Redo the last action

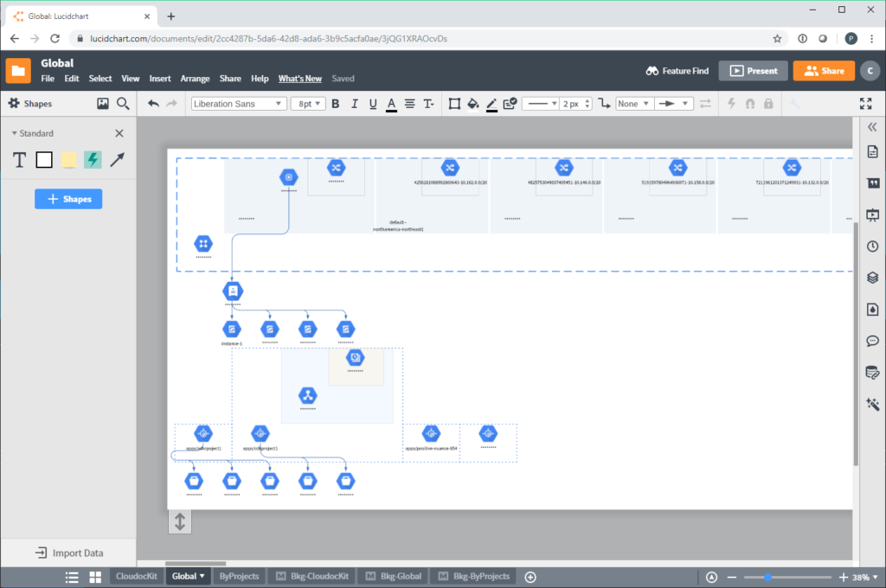click(172, 104)
